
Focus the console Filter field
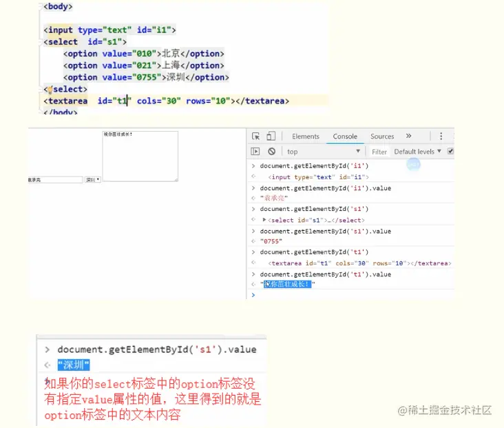coord(379,152)
